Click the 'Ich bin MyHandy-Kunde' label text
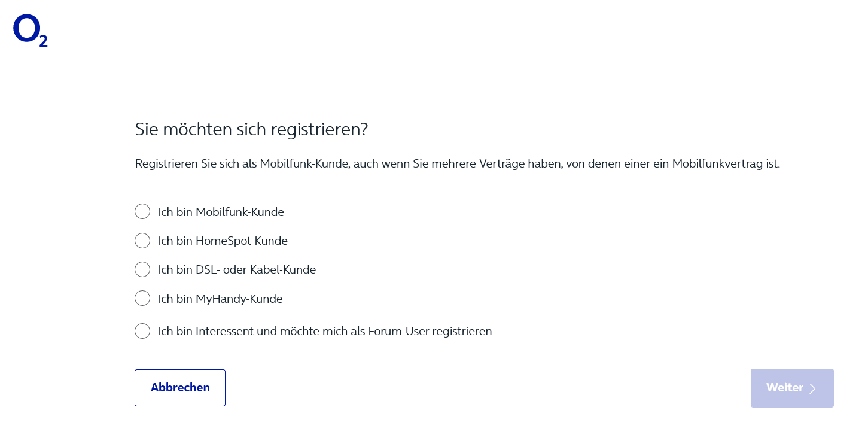 click(x=220, y=299)
